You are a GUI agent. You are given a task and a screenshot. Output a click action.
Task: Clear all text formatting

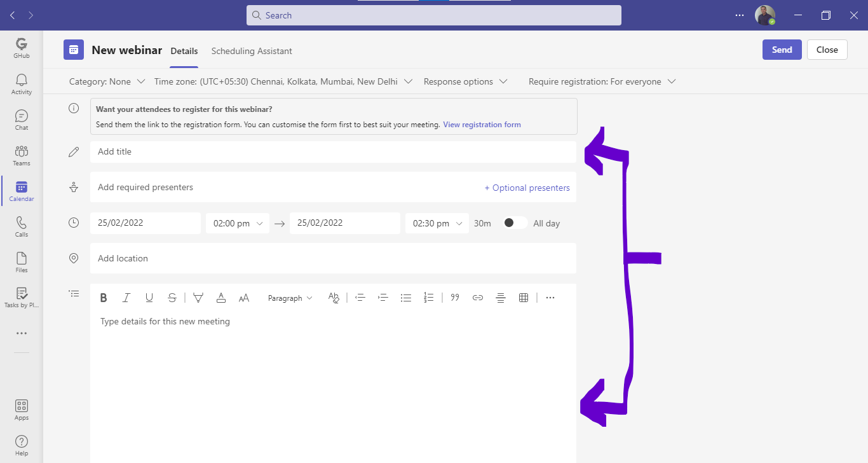tap(334, 298)
